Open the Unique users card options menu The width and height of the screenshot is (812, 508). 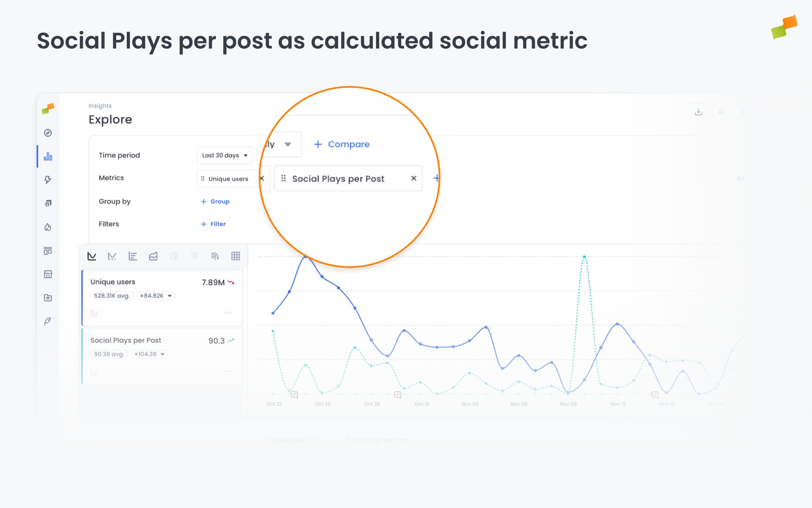pyautogui.click(x=228, y=312)
